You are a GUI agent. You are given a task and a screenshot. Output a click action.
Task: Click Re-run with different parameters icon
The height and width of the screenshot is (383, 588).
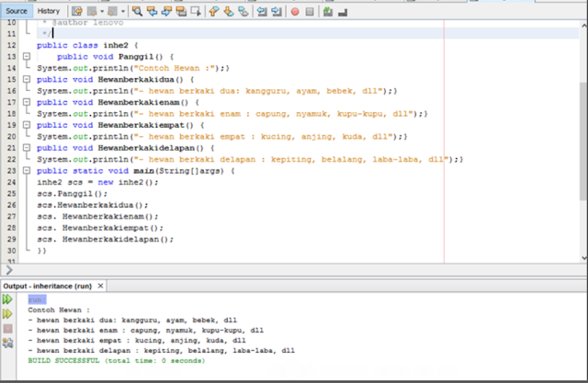pyautogui.click(x=7, y=314)
